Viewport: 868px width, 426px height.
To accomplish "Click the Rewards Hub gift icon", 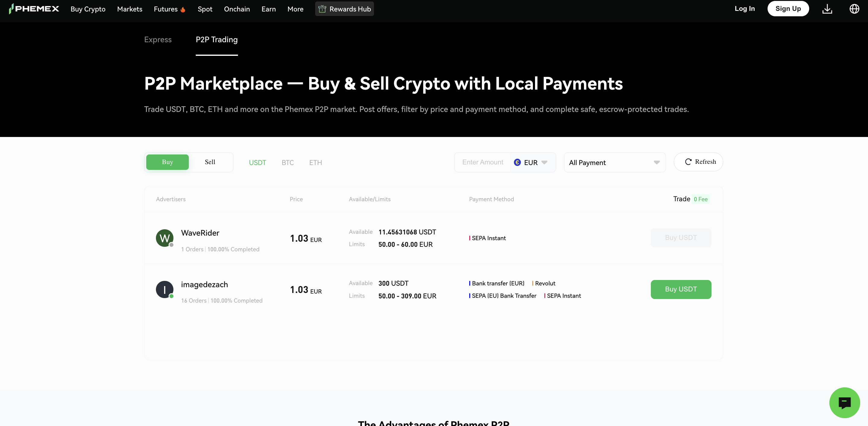I will point(322,9).
